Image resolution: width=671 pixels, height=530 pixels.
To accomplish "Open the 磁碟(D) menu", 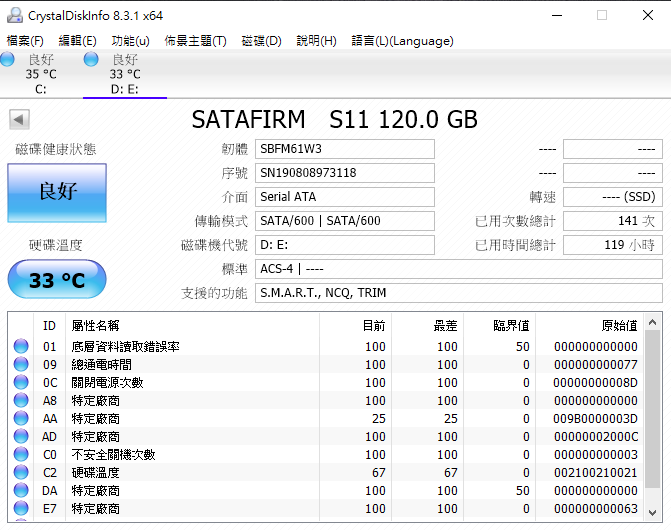I will pos(261,41).
